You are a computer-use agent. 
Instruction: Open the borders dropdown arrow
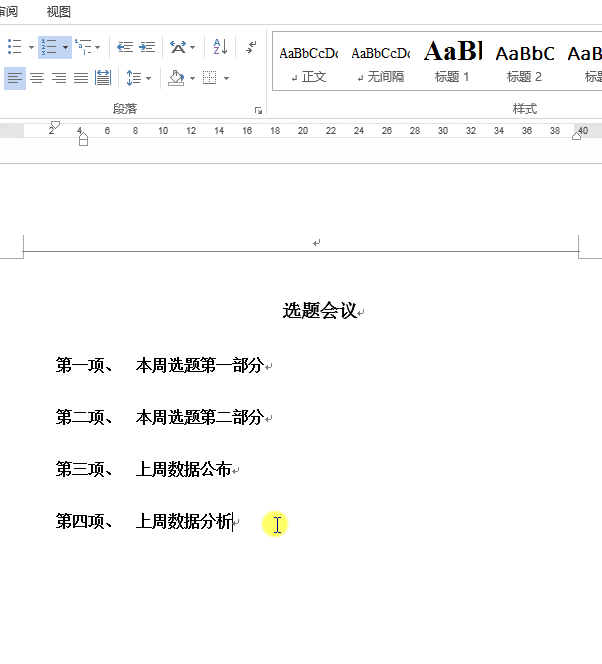(x=226, y=78)
